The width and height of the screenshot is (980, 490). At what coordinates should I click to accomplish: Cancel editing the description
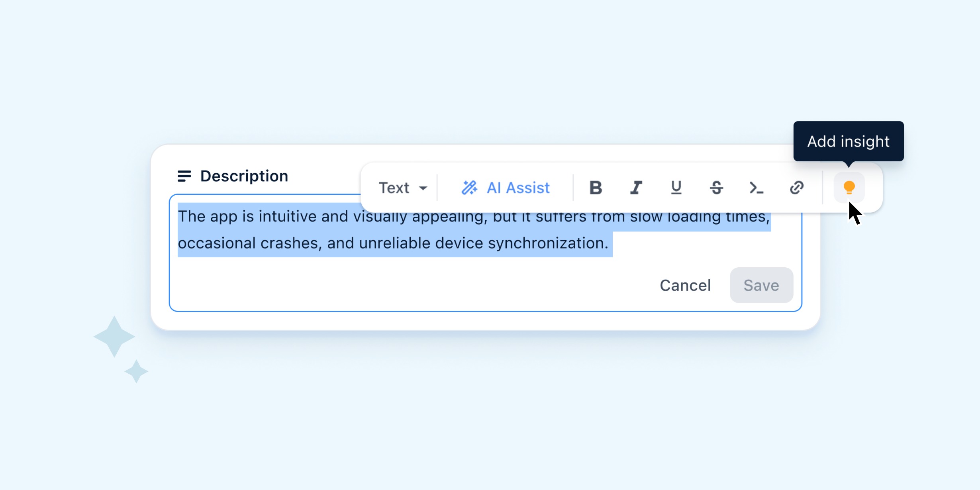pos(685,285)
